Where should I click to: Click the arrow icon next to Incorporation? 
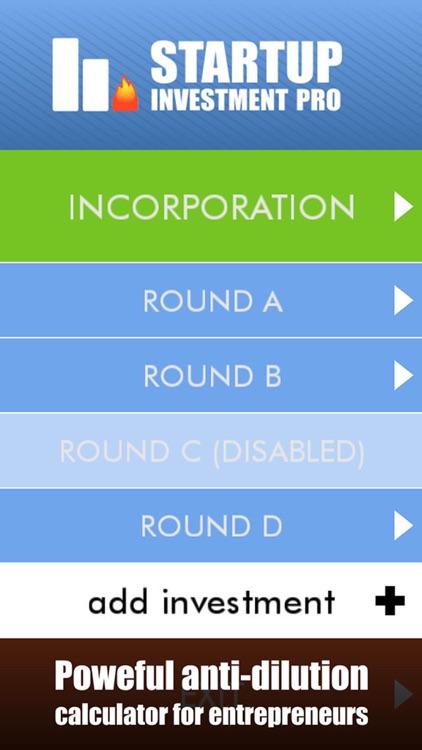(x=403, y=207)
